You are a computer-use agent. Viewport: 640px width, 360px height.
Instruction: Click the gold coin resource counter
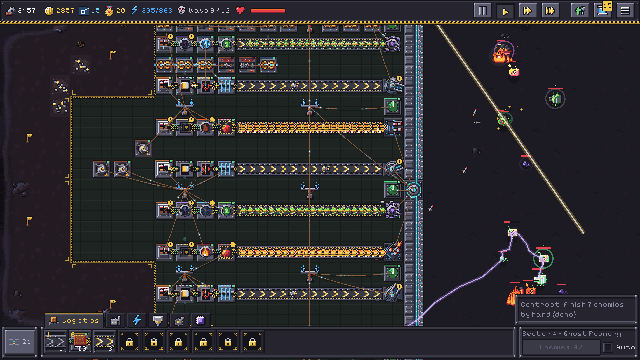coord(60,11)
